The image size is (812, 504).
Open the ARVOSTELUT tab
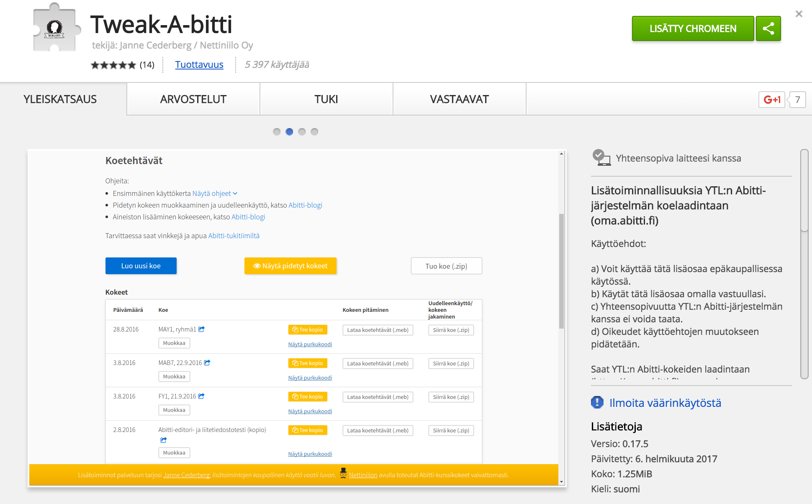(193, 99)
